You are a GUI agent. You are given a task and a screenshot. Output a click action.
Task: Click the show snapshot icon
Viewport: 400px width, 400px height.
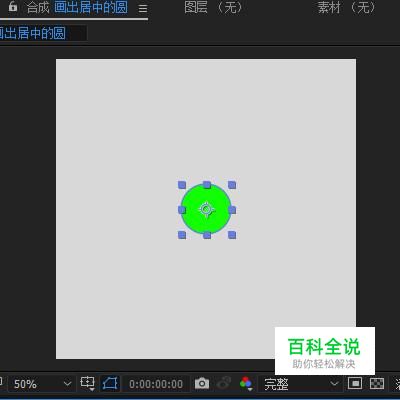(x=224, y=384)
